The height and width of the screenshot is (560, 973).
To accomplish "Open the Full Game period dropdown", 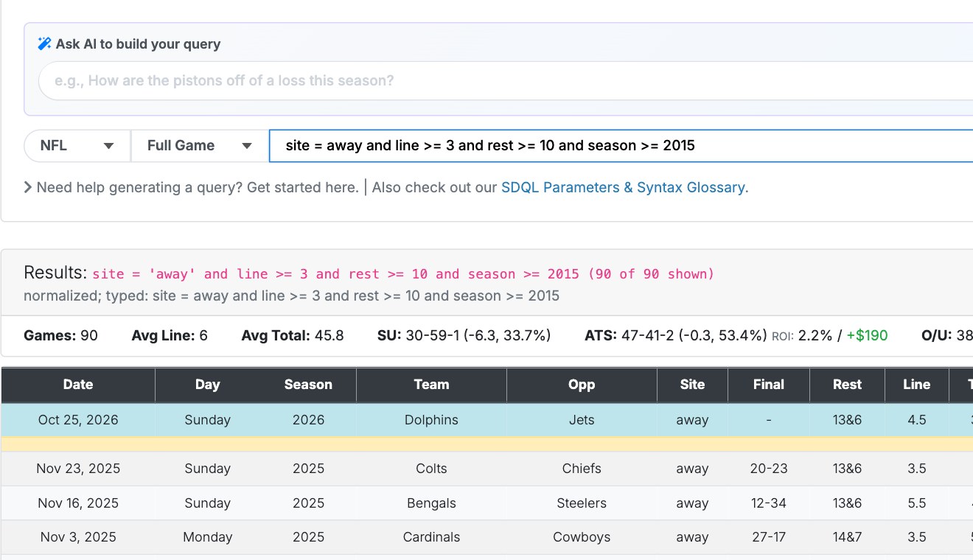I will pyautogui.click(x=200, y=146).
